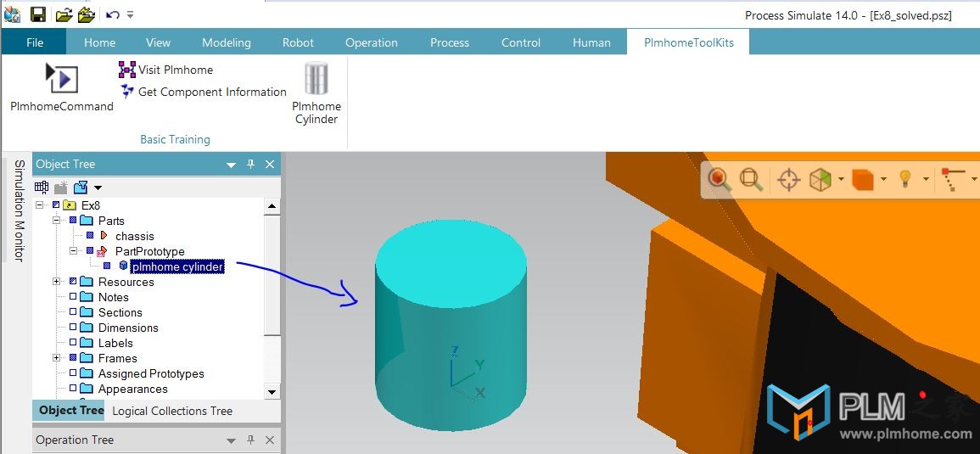Screen dimensions: 980x454
Task: Select the PlmhomeToolKits ribbon tab
Action: point(689,42)
